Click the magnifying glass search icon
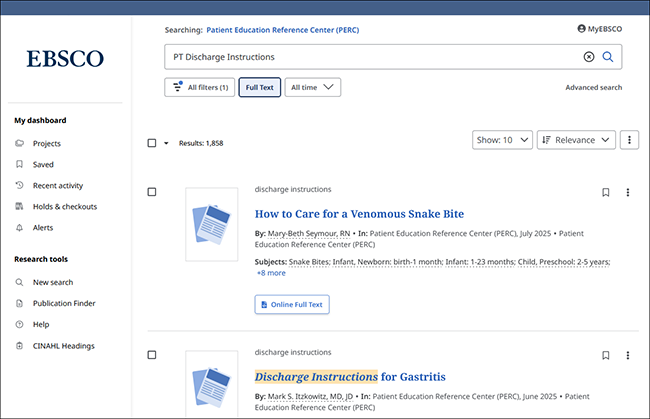 608,57
